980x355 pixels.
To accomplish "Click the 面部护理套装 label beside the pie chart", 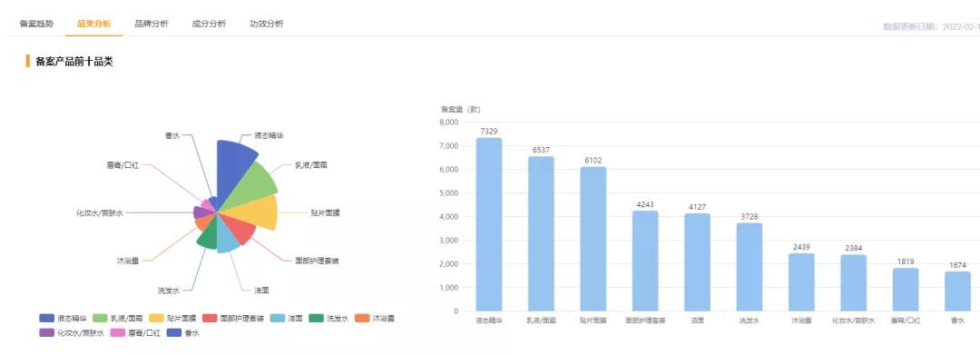I will click(317, 261).
